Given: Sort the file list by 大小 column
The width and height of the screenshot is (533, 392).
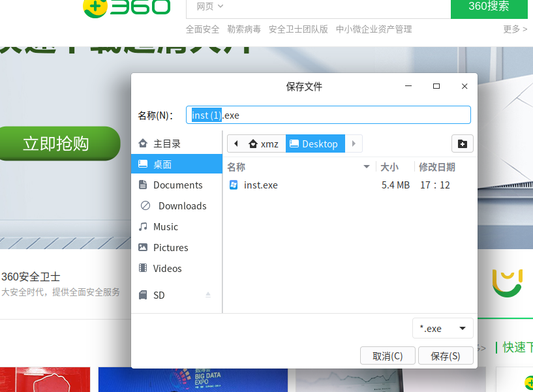Looking at the screenshot, I should pyautogui.click(x=389, y=167).
